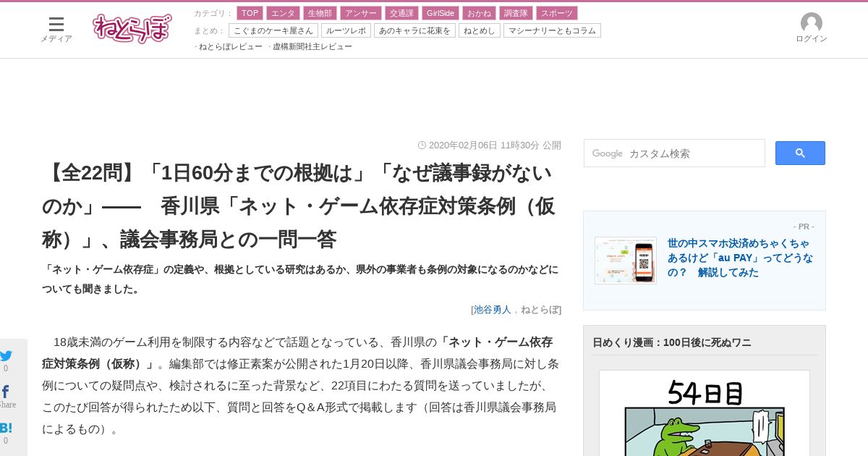This screenshot has height=456, width=868.
Task: Click the 日めくり漫画 section heading
Action: tap(672, 342)
